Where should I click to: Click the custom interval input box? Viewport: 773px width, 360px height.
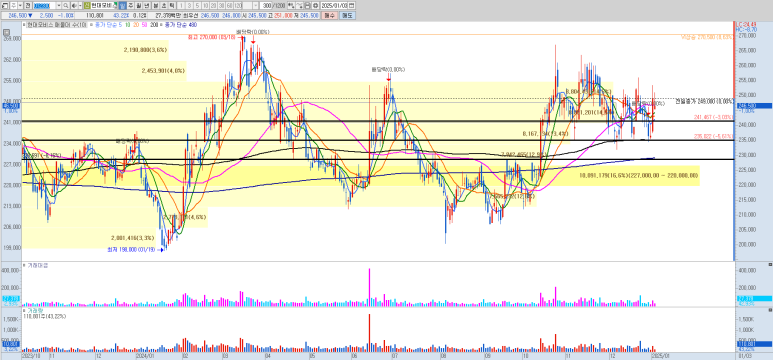point(247,5)
